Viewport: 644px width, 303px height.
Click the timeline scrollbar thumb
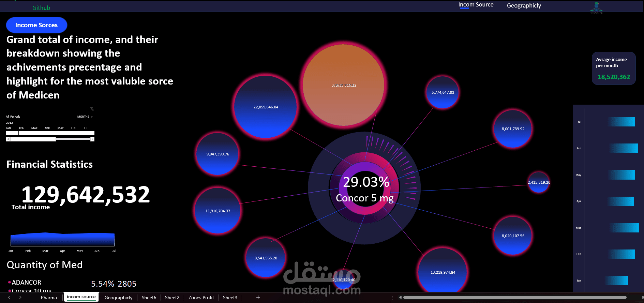(33, 139)
